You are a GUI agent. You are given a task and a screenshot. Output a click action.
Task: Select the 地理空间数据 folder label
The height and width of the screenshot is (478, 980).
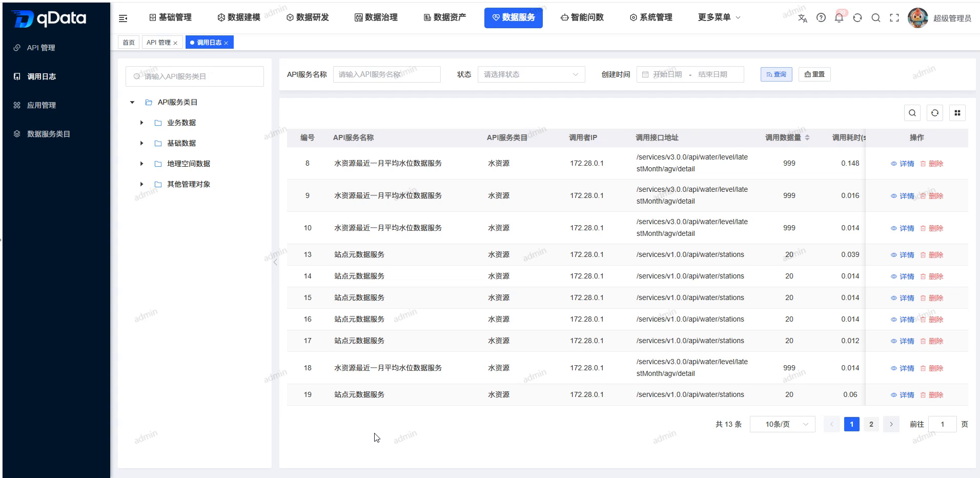[189, 164]
